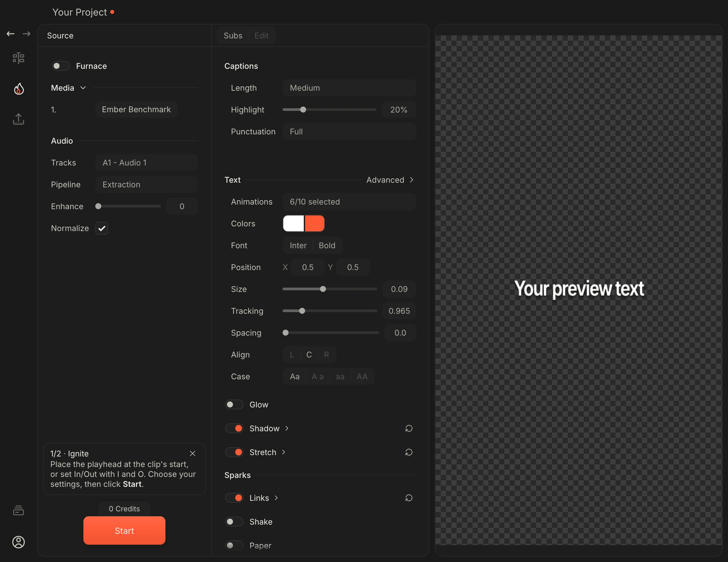Screen dimensions: 728x562
Task: Enable the Paper toggle
Action: point(234,546)
